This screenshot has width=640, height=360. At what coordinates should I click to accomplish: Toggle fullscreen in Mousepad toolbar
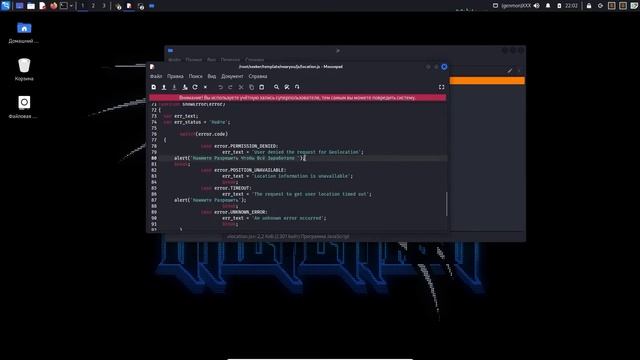(441, 87)
